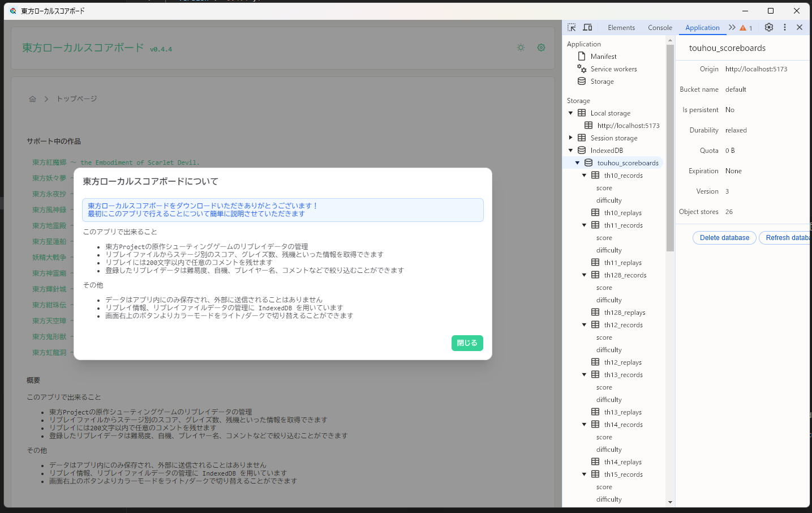
Task: Click the th11_replays table icon
Action: [595, 262]
